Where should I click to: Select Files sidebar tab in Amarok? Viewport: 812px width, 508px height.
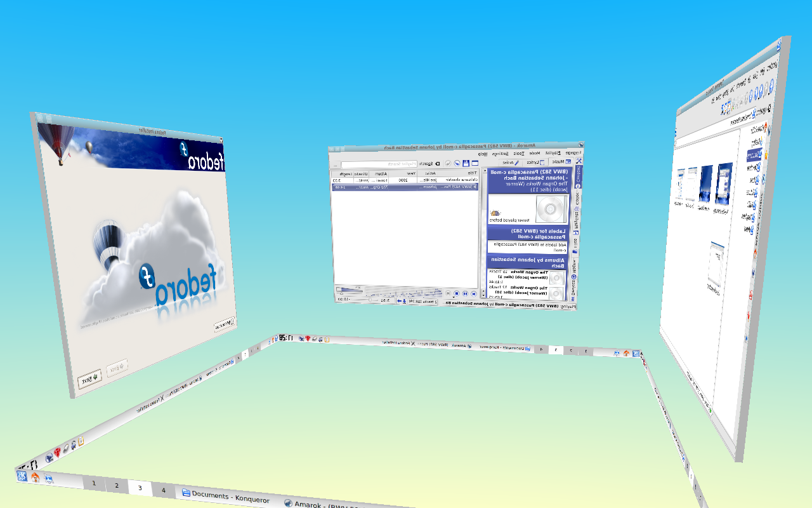pos(575,246)
